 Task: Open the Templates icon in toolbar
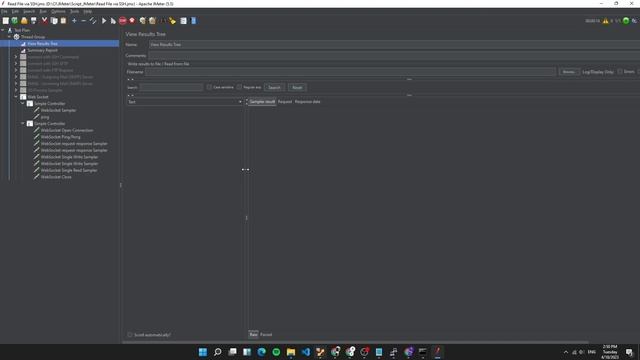pos(15,21)
